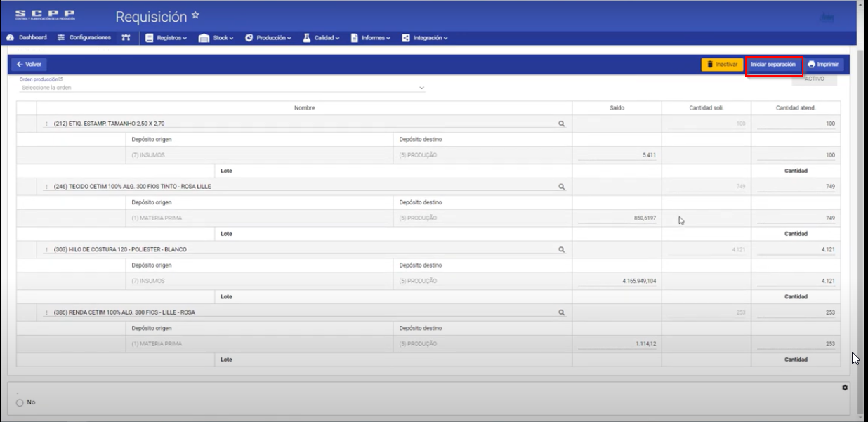868x422 pixels.
Task: Select (212) ETIQ. ESTAMP. TAMANHO 2,50 X 2,70
Action: (x=109, y=124)
